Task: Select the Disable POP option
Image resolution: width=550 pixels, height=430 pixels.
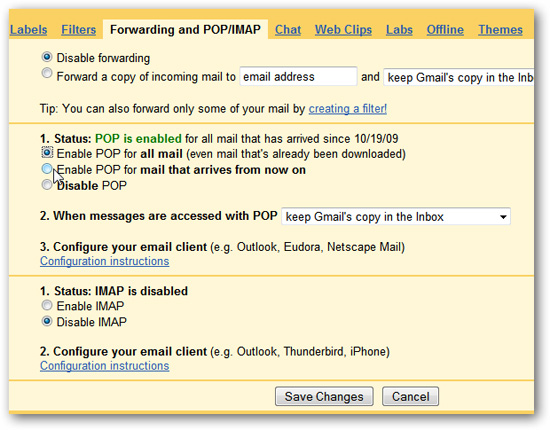Action: 47,184
